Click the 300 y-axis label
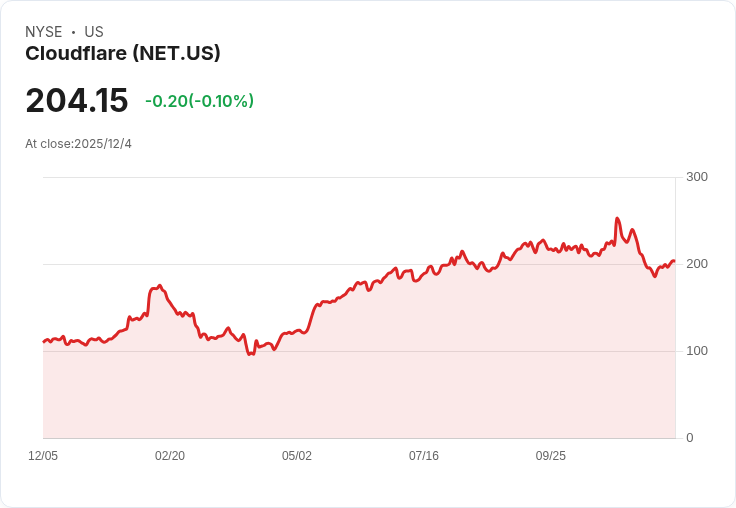 point(697,178)
